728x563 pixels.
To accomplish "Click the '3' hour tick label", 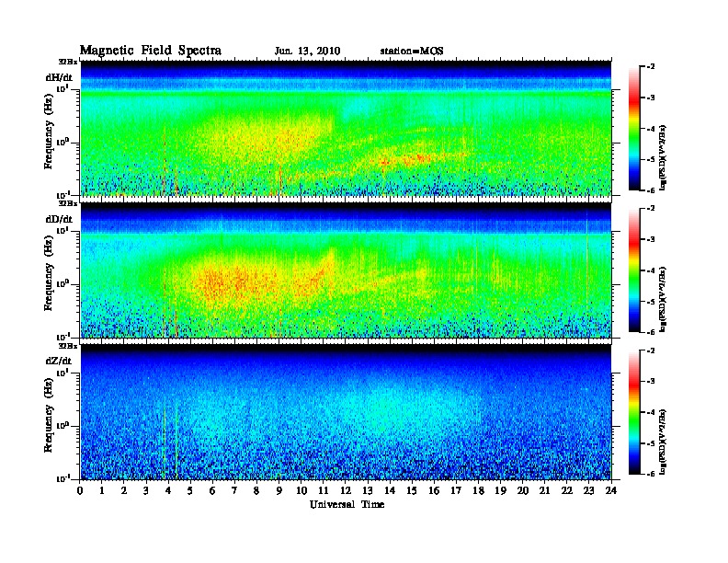I will [x=146, y=490].
